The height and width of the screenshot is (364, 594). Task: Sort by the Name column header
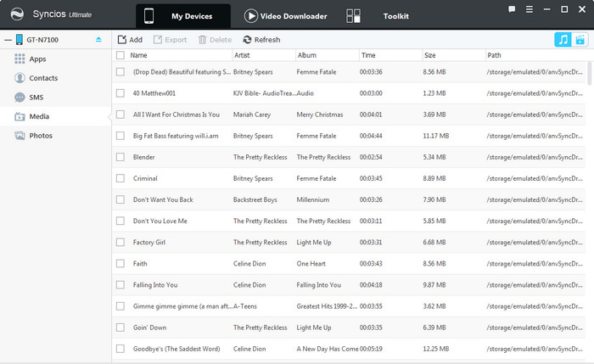(x=138, y=55)
